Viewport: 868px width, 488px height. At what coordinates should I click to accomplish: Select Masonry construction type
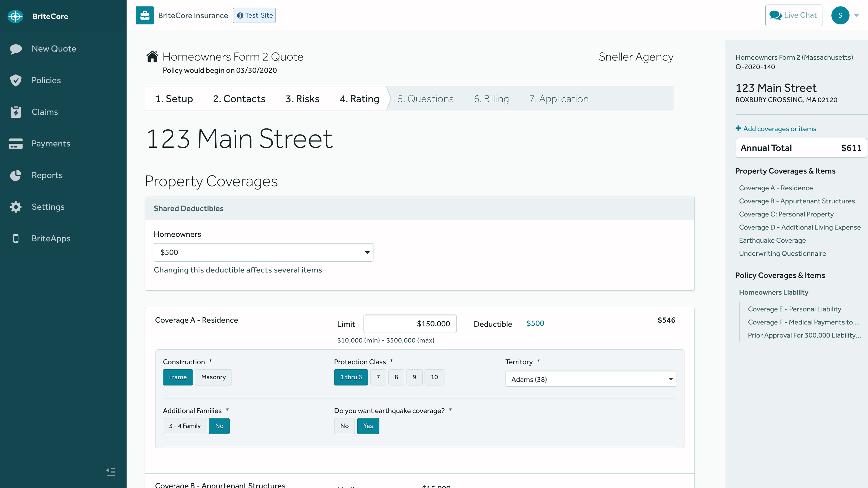pyautogui.click(x=213, y=377)
